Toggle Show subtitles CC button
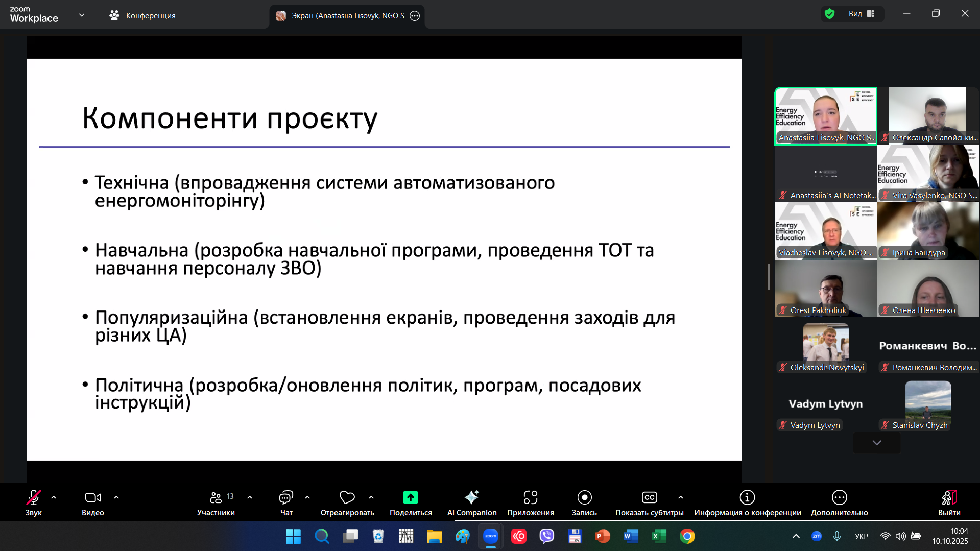This screenshot has height=551, width=980. tap(649, 503)
